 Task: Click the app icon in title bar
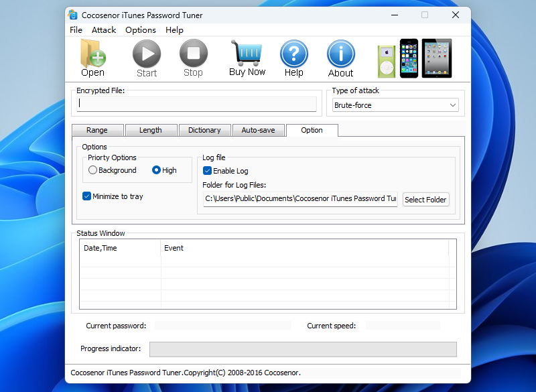pos(73,15)
